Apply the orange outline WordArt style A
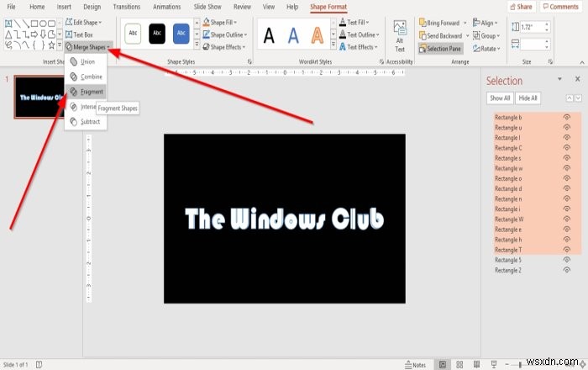 (318, 36)
